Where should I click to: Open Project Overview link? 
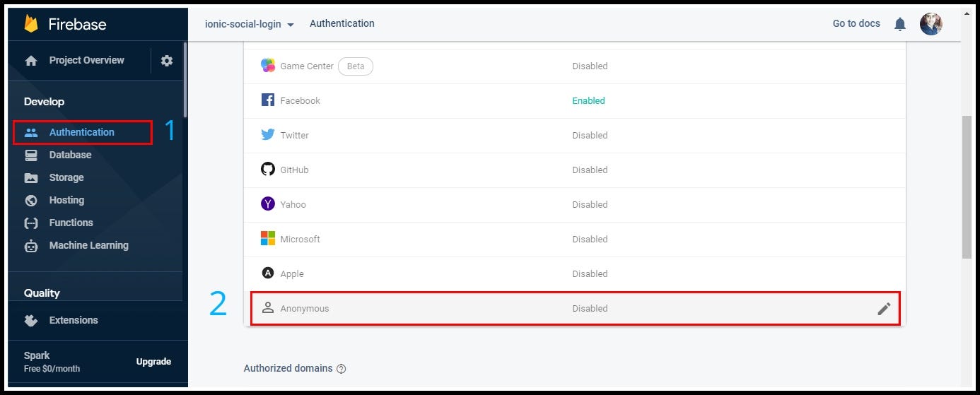pyautogui.click(x=86, y=60)
